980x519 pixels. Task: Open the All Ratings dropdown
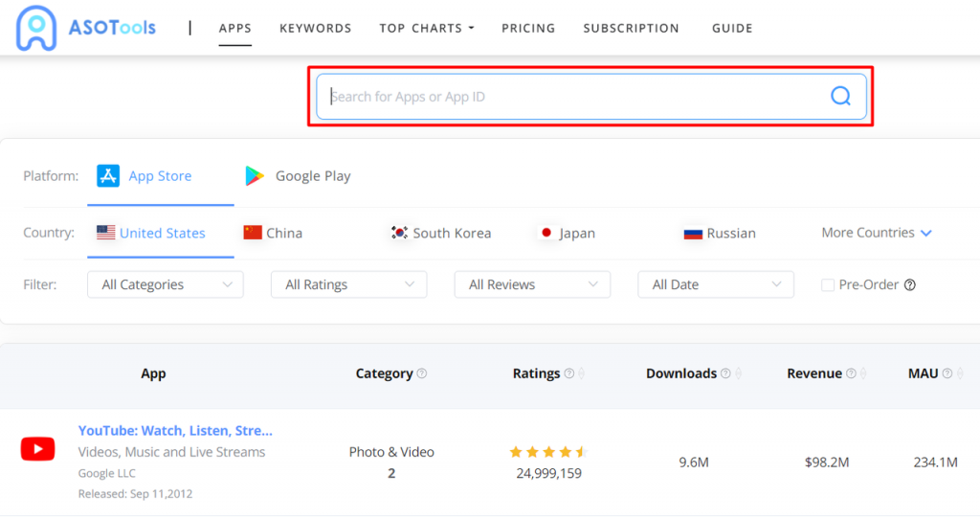348,284
